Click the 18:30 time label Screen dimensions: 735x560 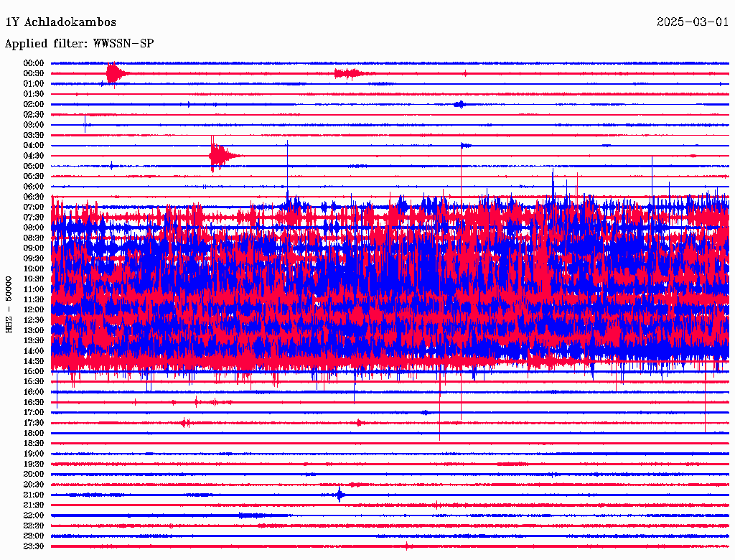coord(34,444)
